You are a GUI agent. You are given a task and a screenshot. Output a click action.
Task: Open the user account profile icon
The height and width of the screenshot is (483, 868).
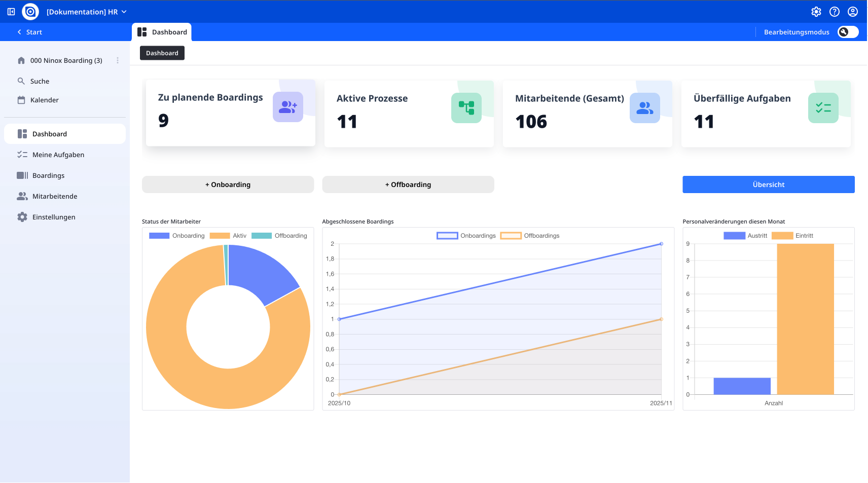click(853, 12)
